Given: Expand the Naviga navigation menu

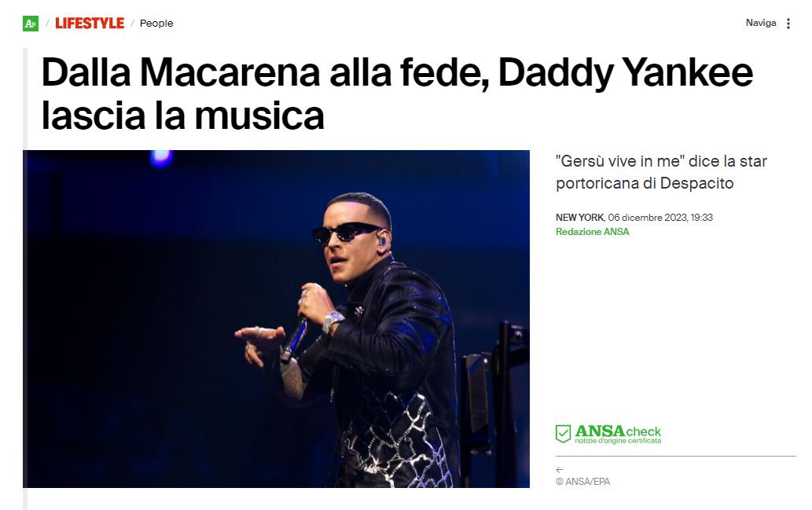Looking at the screenshot, I should pyautogui.click(x=761, y=23).
